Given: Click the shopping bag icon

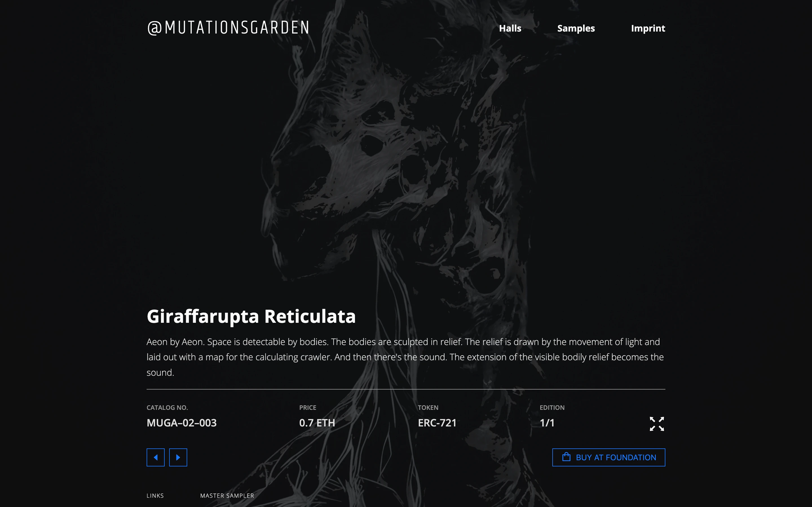Looking at the screenshot, I should click(566, 457).
